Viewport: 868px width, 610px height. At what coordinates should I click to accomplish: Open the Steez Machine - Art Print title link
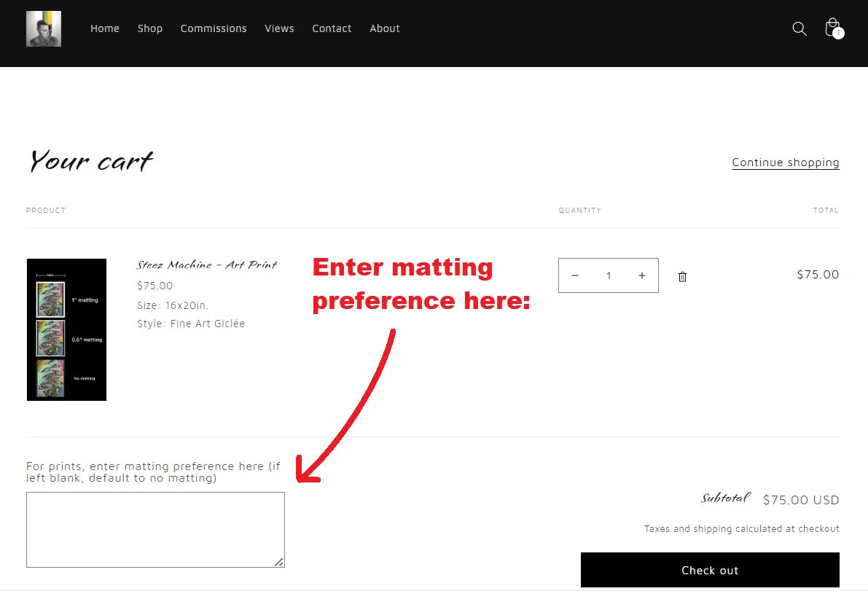[207, 265]
